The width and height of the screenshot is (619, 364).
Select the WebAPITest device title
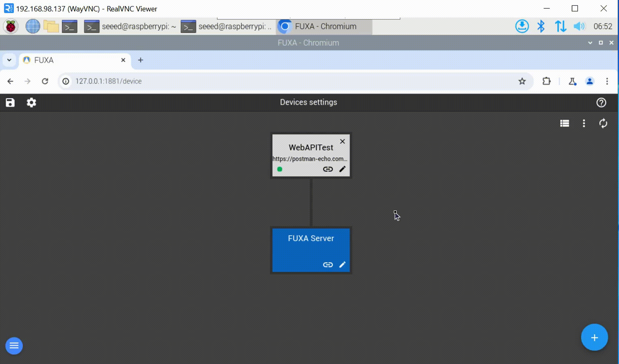[x=311, y=147]
